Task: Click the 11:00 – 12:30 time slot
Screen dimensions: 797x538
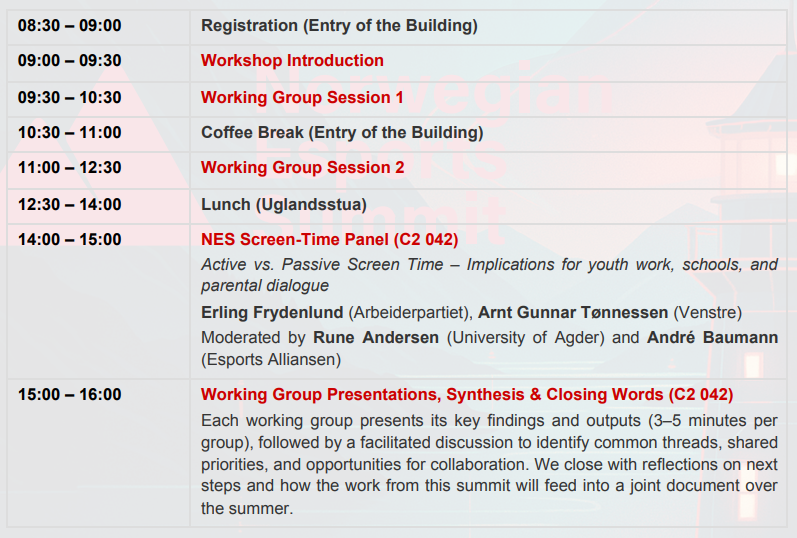Action: [x=69, y=168]
